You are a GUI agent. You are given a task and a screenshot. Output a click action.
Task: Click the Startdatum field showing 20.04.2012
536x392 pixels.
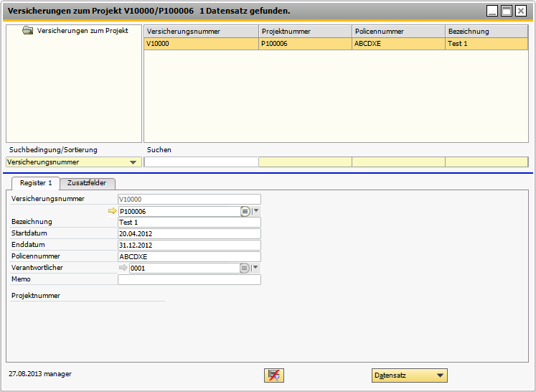(x=189, y=234)
